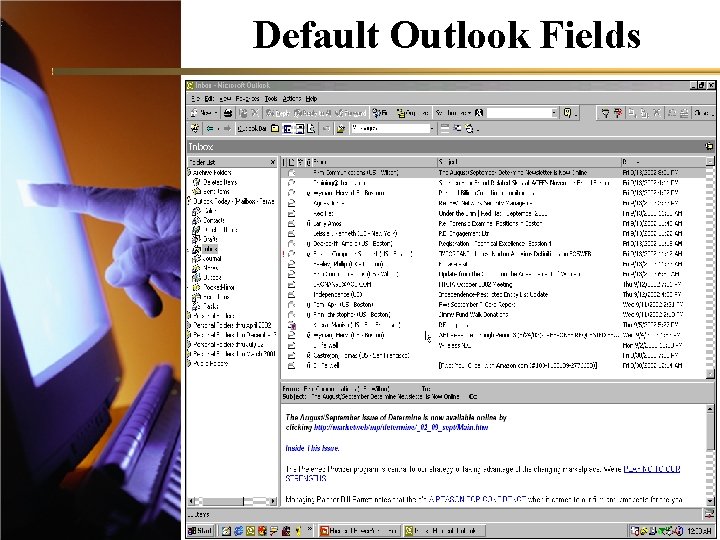This screenshot has height=540, width=720.
Task: Select the Independence Restricted Entity List Update message
Action: pos(494,294)
